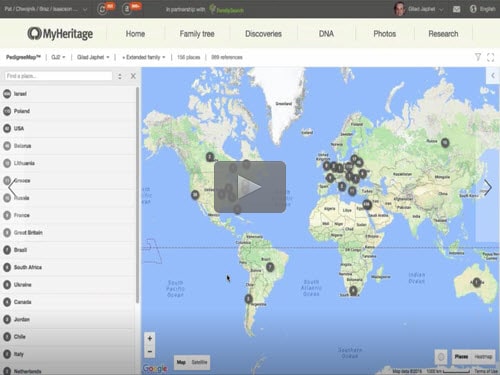Click the Russia map cluster marker
The image size is (500, 375).
tap(445, 143)
